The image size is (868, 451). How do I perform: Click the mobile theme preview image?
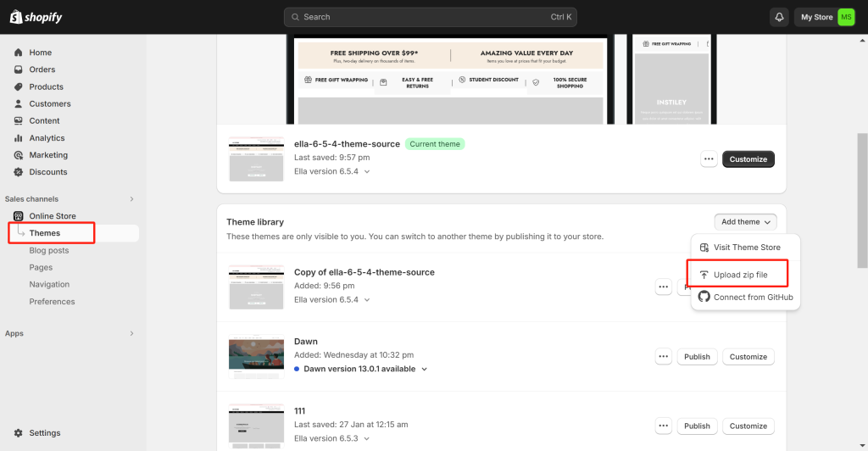[671, 79]
